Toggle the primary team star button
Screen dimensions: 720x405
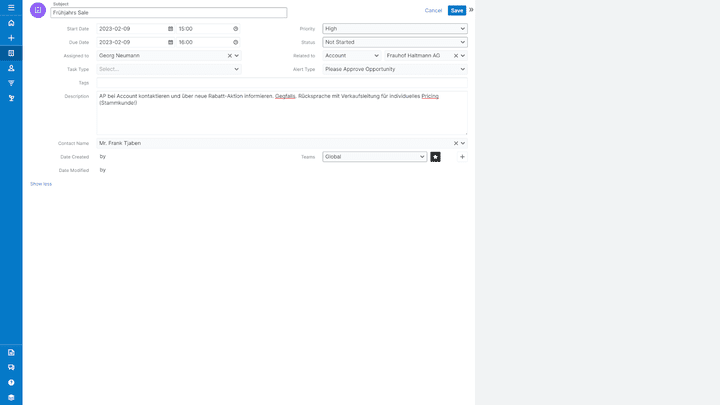click(x=435, y=157)
